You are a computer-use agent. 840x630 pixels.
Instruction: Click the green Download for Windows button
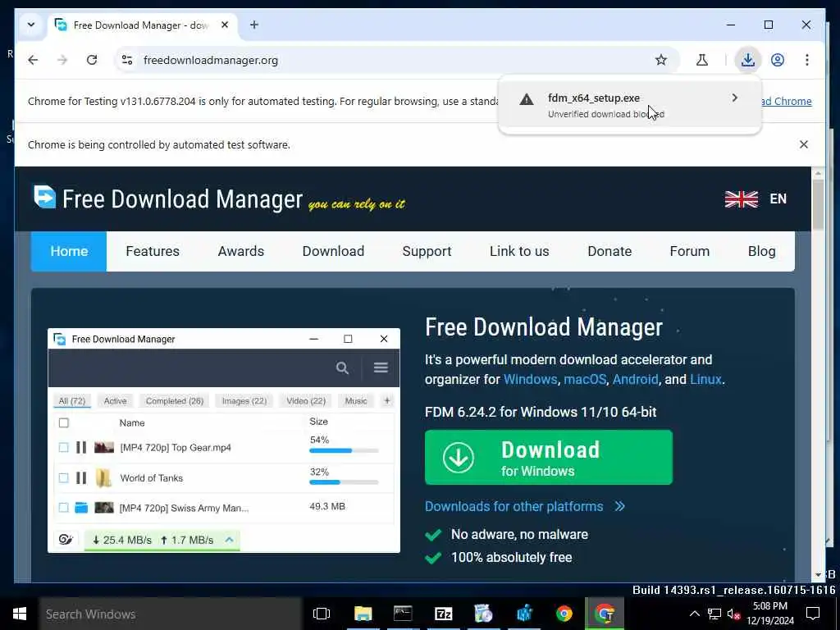(549, 458)
